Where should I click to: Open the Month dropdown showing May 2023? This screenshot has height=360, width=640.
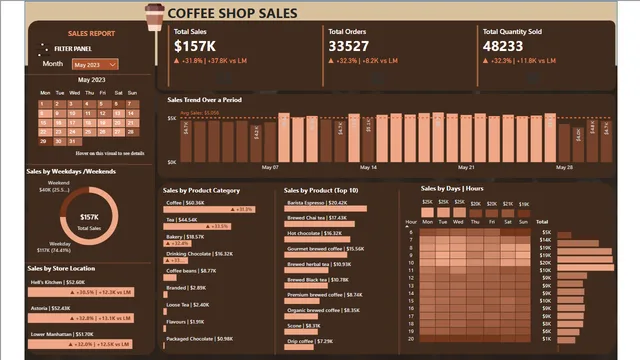point(95,64)
